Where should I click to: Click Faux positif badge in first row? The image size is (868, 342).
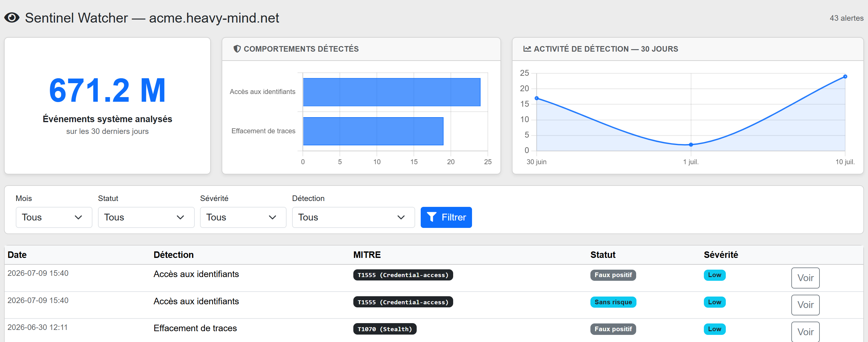[613, 275]
